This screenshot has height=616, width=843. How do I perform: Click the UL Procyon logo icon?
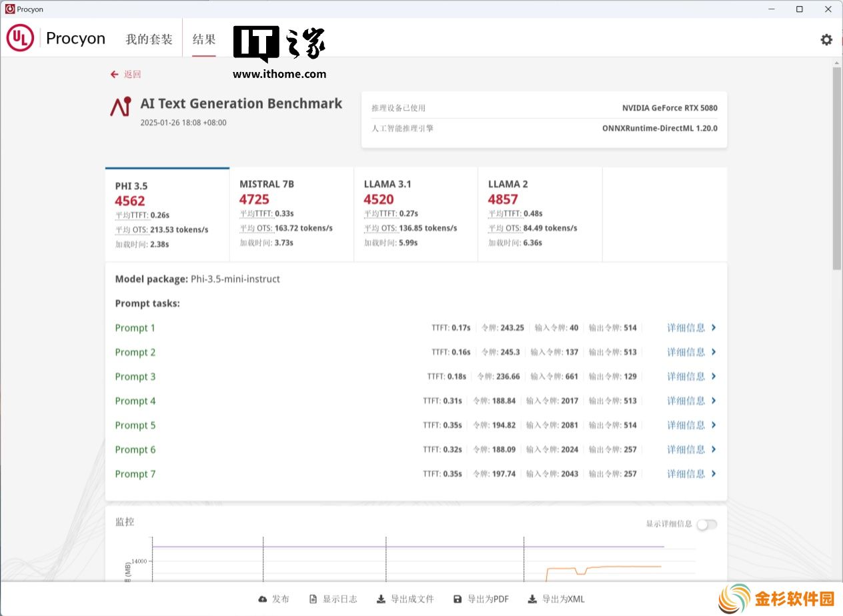point(20,38)
